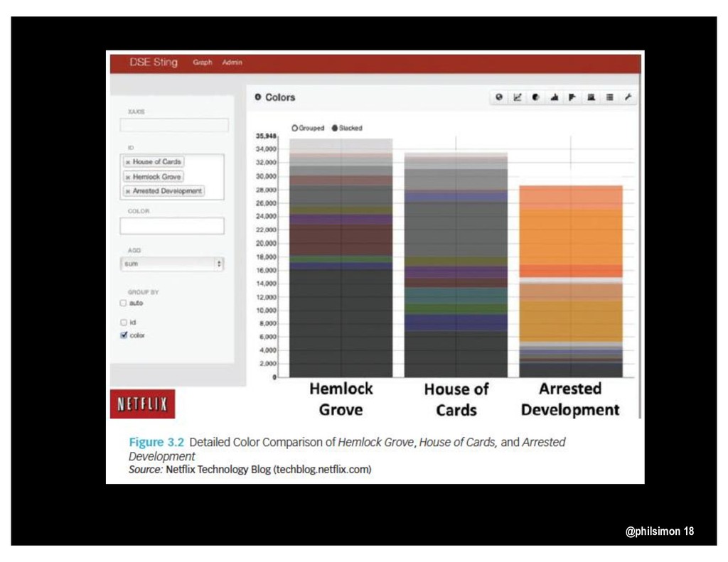
Task: Click the XAXIS input field
Action: coord(174,125)
